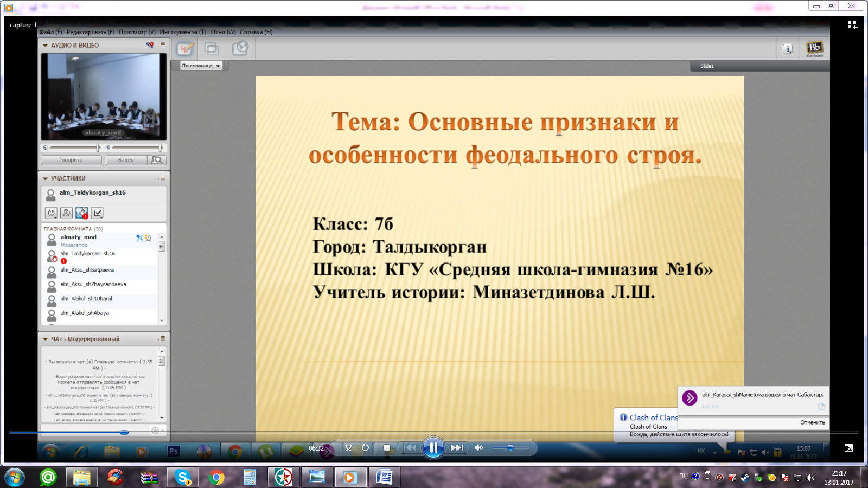Open Windows Explorer from taskbar

[x=81, y=477]
